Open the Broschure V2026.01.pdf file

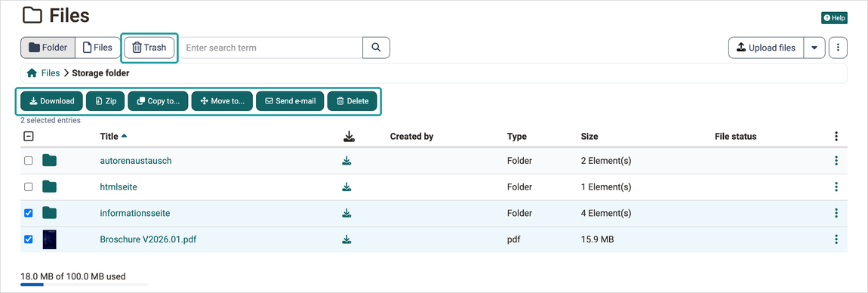point(149,239)
